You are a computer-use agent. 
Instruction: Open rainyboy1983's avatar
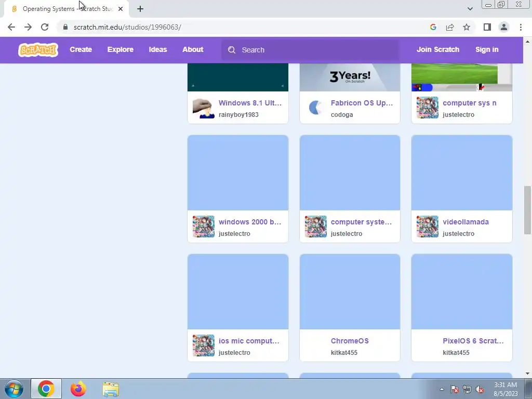tap(204, 108)
